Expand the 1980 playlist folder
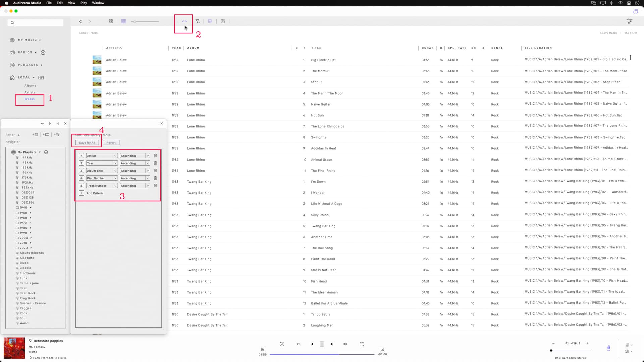Viewport: 644px width, 362px height. [x=31, y=228]
